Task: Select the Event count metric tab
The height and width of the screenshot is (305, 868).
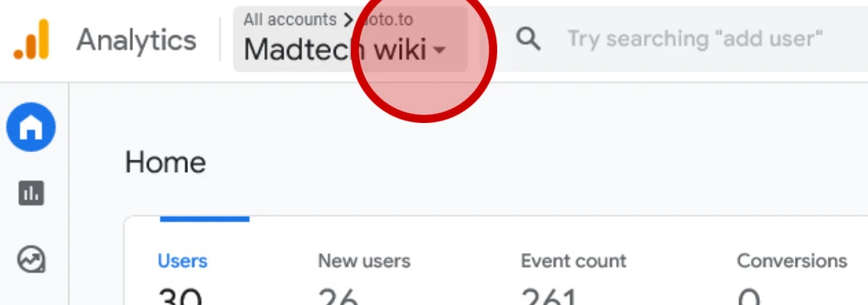Action: click(x=574, y=261)
